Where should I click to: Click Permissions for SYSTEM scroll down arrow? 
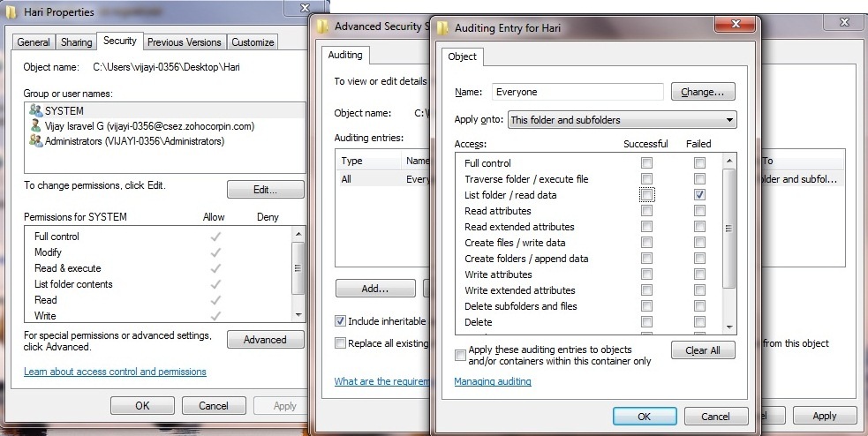298,315
